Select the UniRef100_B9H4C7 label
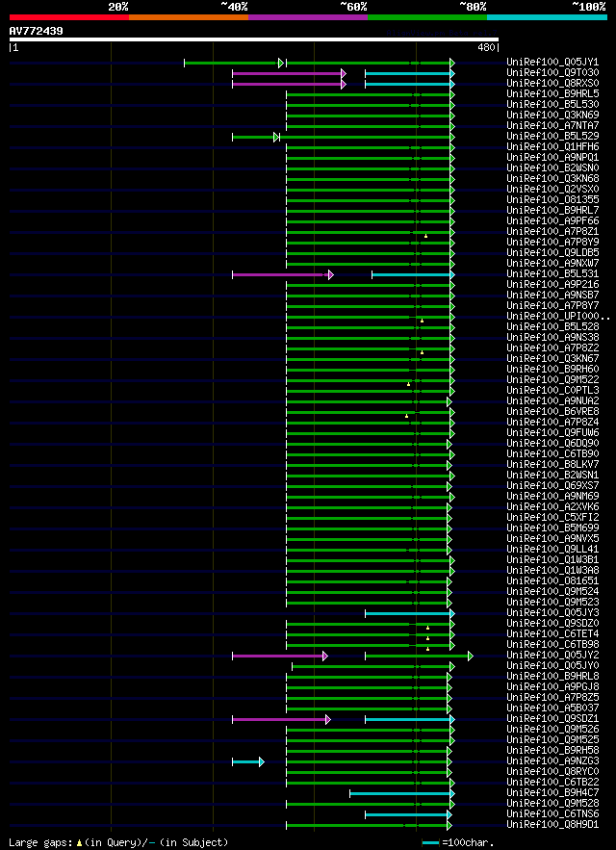Viewport: 616px width, 850px height. tap(552, 792)
